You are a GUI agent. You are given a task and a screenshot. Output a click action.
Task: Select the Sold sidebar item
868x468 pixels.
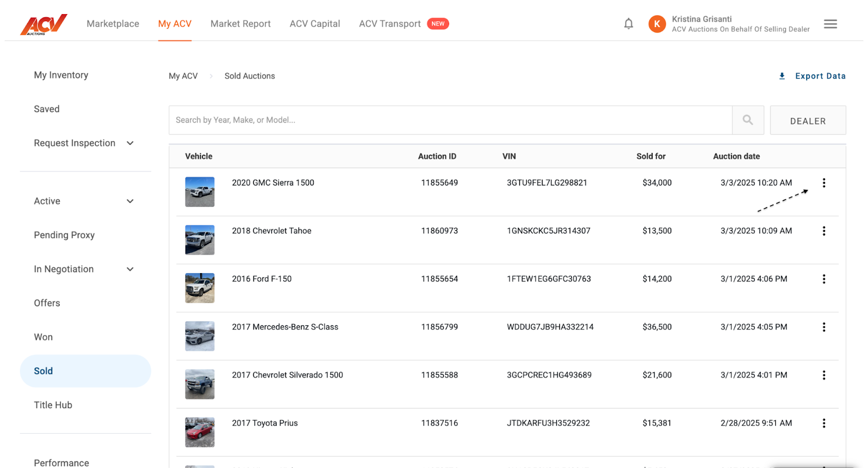point(85,371)
